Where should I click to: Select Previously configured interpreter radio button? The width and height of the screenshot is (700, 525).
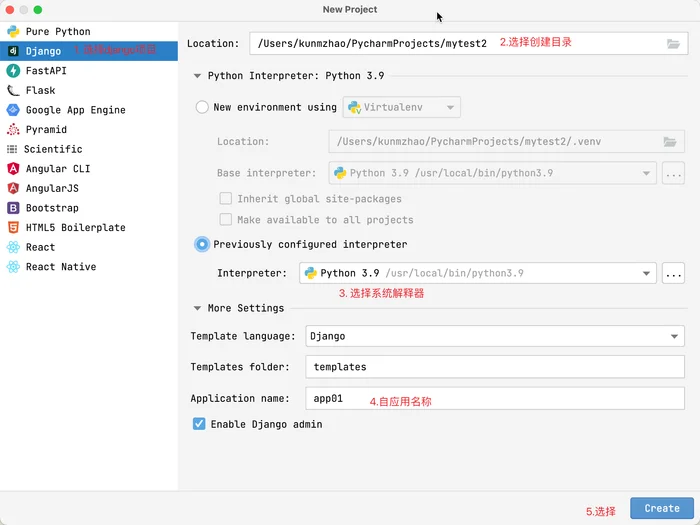point(202,245)
